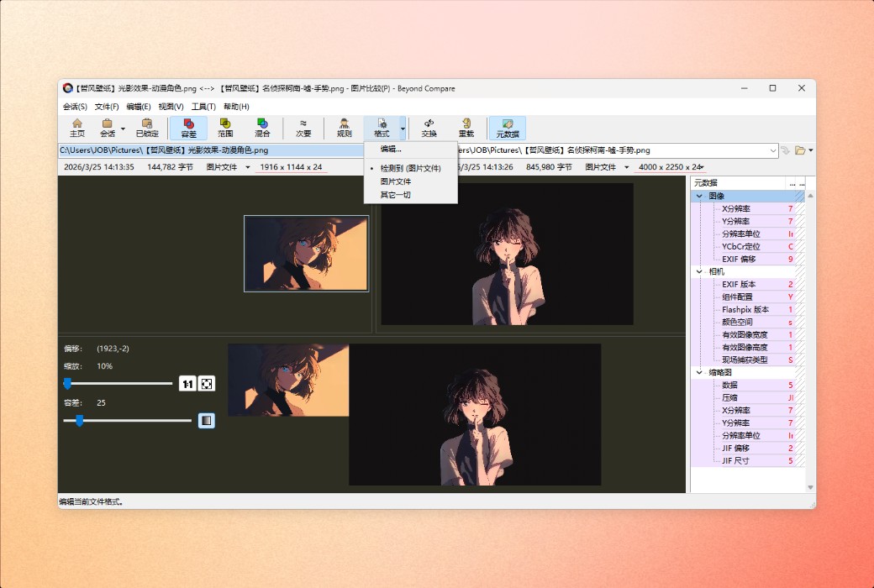Toggle the 混合 blend view mode
This screenshot has width=874, height=588.
coord(262,128)
